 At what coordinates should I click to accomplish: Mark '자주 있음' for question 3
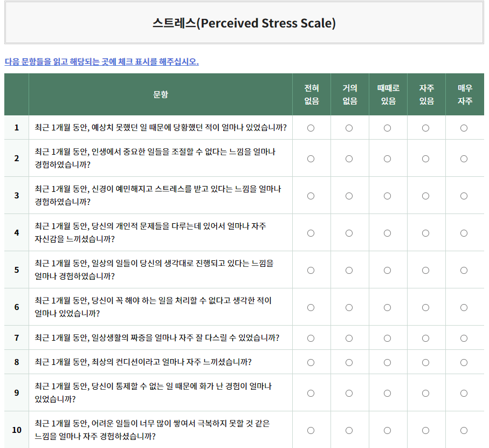coord(426,196)
